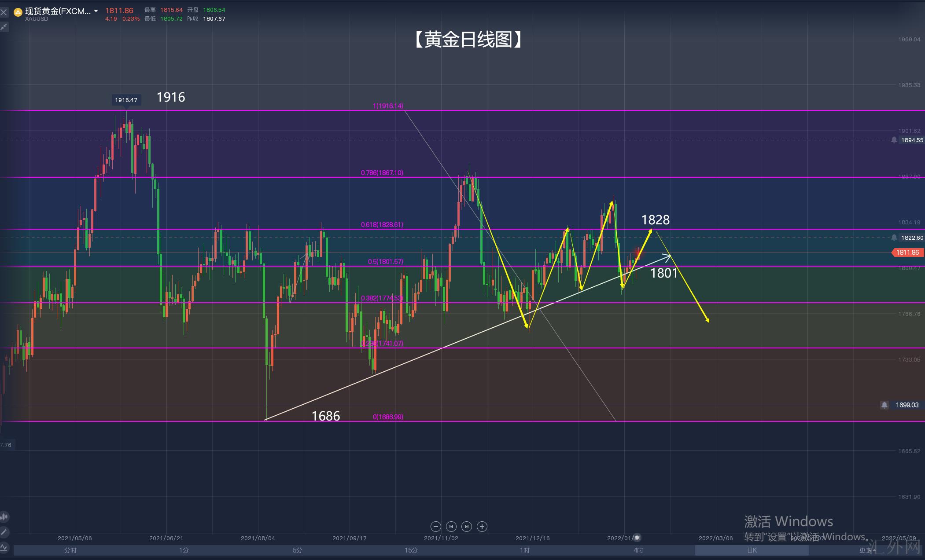Jump to earliest chart data icon
Screen dimensions: 925x560
coord(451,527)
